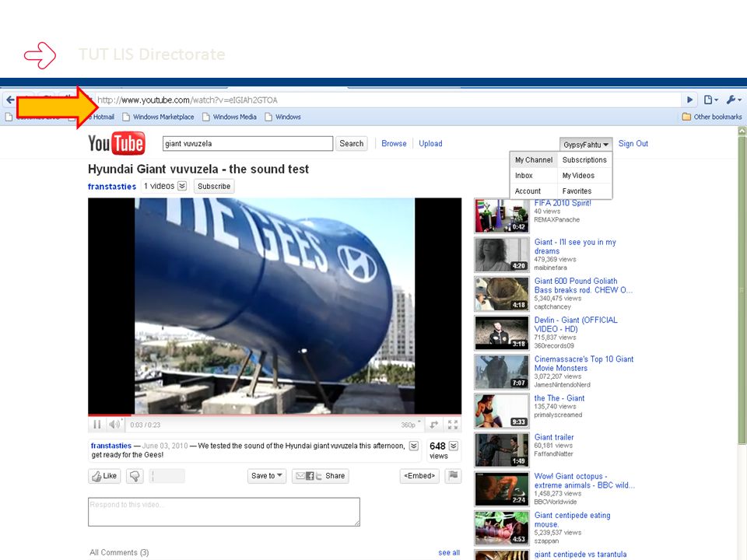Click the Respond to this video text box

[224, 512]
